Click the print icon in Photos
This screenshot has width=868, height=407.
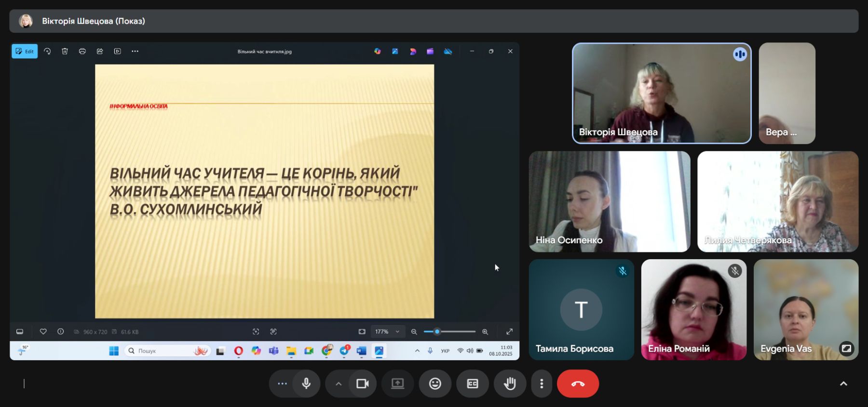(82, 52)
